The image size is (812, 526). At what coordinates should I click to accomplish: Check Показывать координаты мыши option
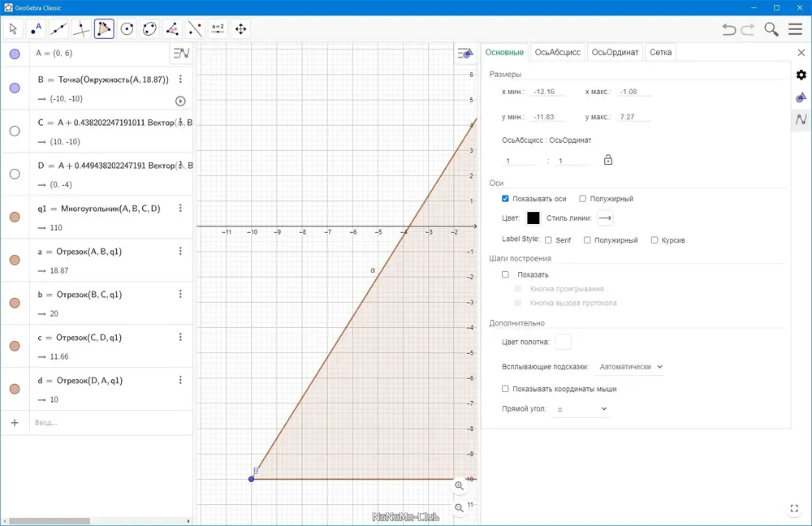click(x=505, y=389)
